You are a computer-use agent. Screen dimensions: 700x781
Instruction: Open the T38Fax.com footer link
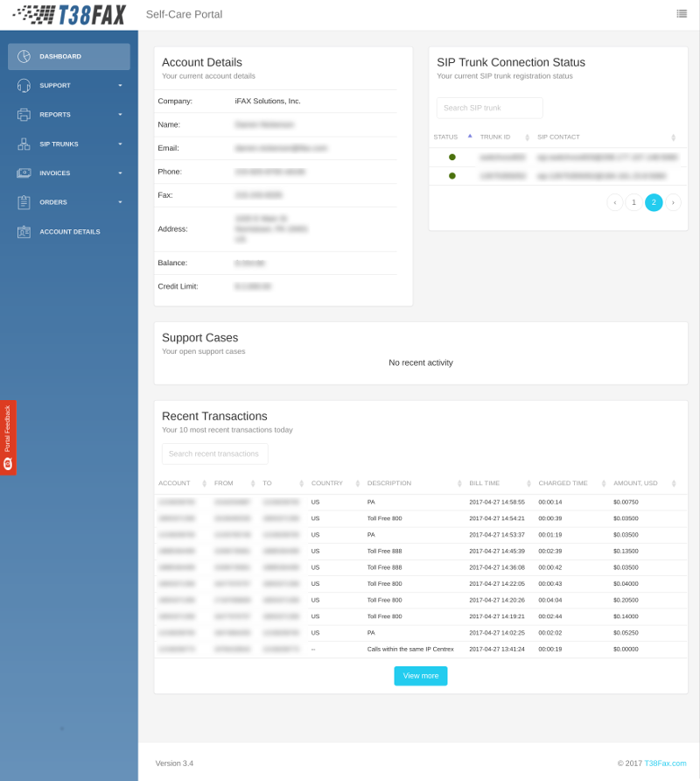tap(665, 763)
